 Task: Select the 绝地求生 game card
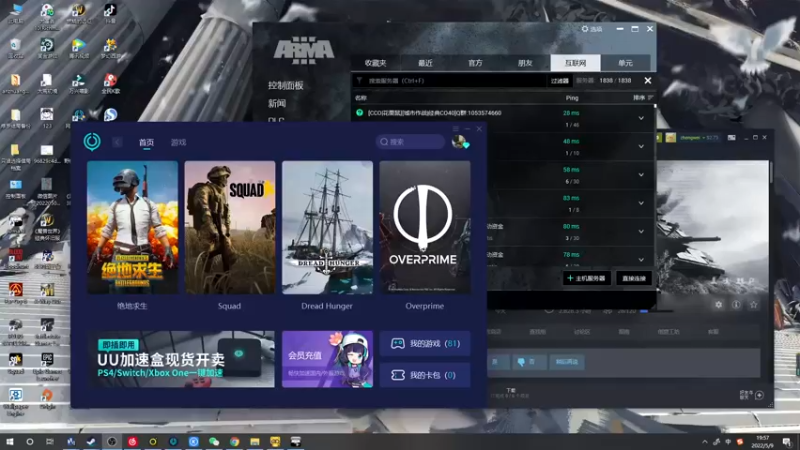(x=133, y=227)
